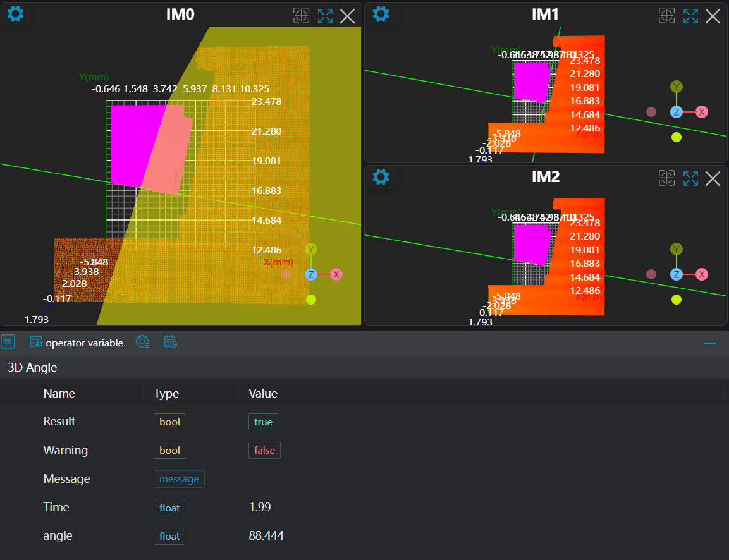Open IM1 view settings gear
The image size is (729, 560).
point(380,14)
